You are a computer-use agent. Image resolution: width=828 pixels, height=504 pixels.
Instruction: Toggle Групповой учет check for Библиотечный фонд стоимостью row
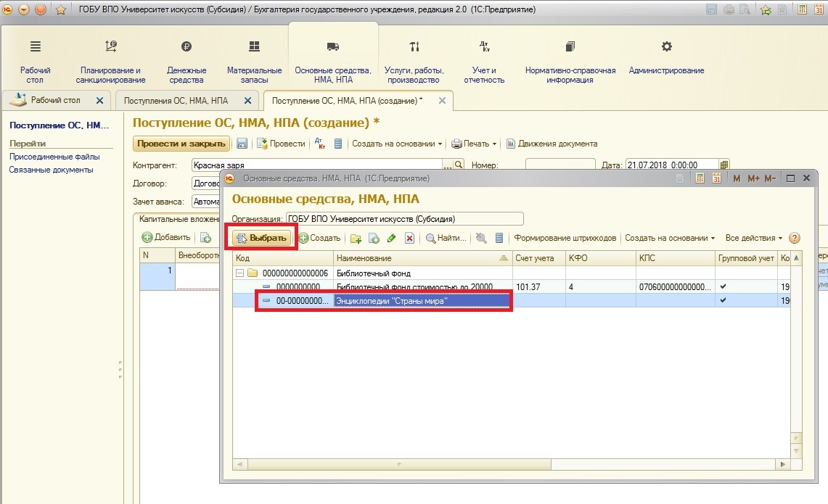pyautogui.click(x=723, y=286)
